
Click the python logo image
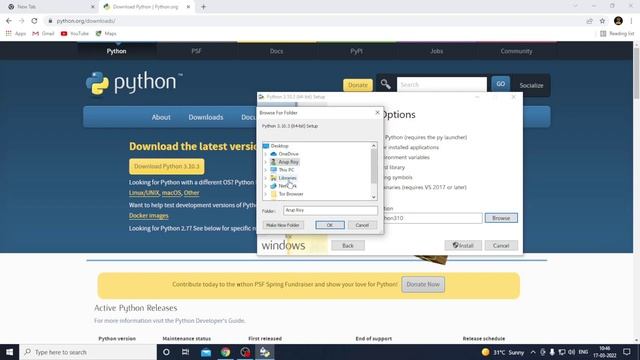pos(134,83)
